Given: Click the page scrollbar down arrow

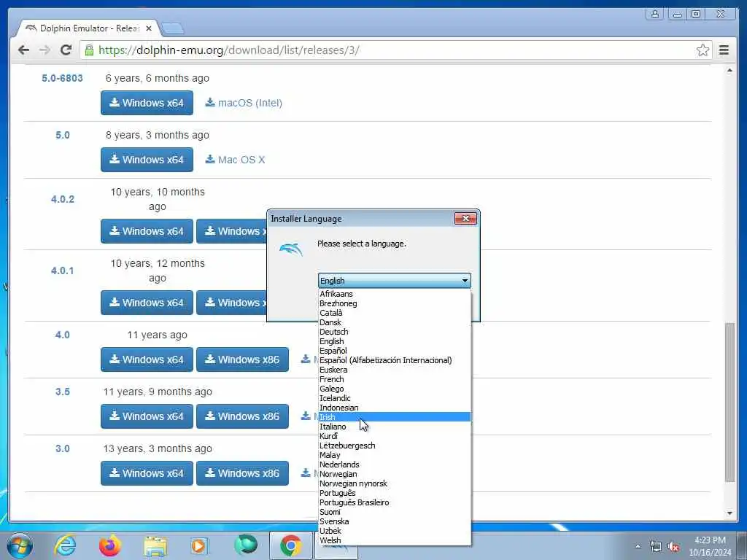Looking at the screenshot, I should [x=729, y=513].
